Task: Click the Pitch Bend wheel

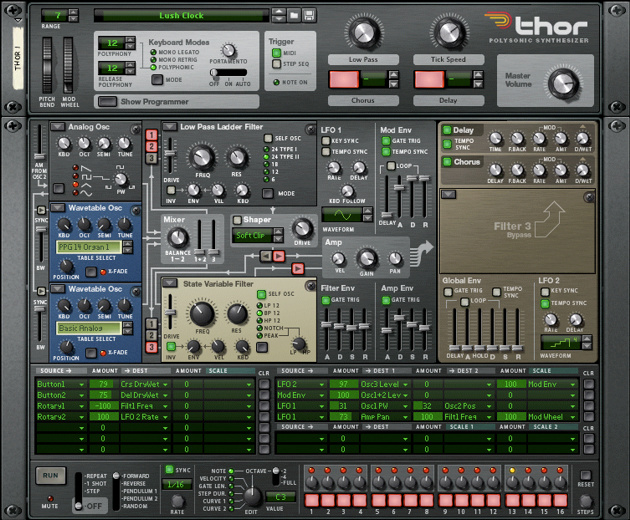Action: pyautogui.click(x=47, y=65)
